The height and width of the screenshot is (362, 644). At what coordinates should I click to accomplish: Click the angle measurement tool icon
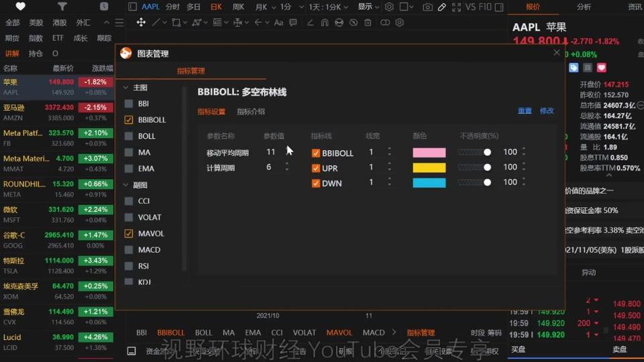310,23
